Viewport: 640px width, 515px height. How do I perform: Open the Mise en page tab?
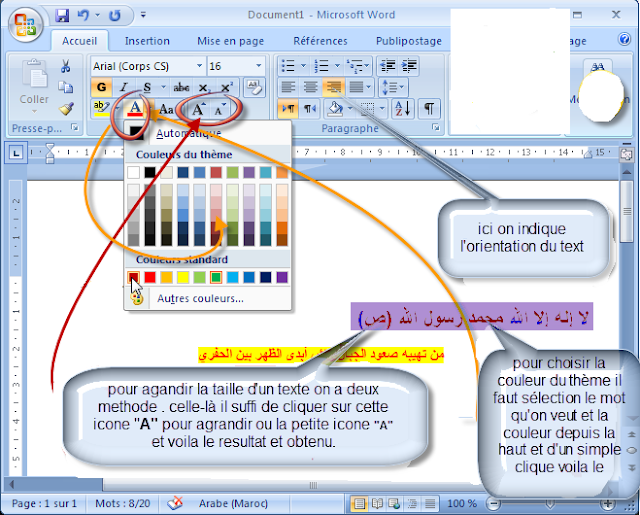coord(231,41)
